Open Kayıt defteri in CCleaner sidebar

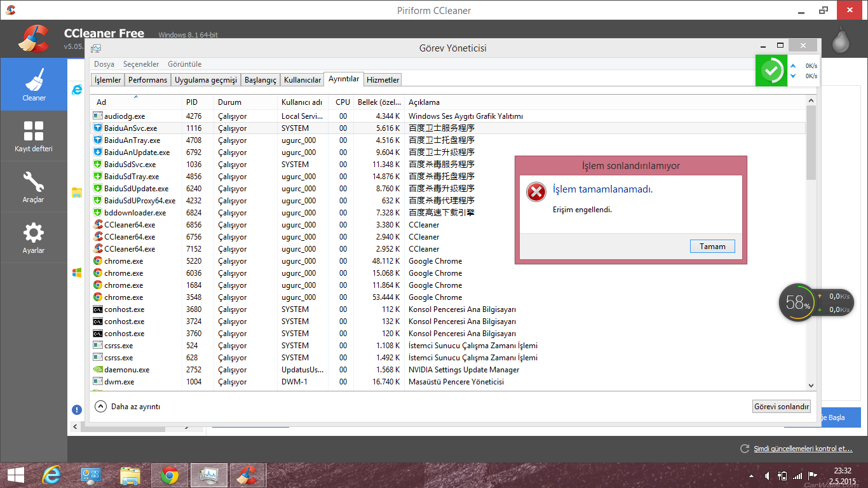[34, 136]
